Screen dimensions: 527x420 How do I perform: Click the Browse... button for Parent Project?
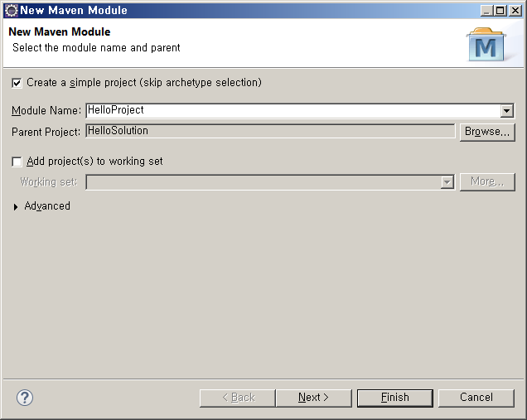pos(487,132)
